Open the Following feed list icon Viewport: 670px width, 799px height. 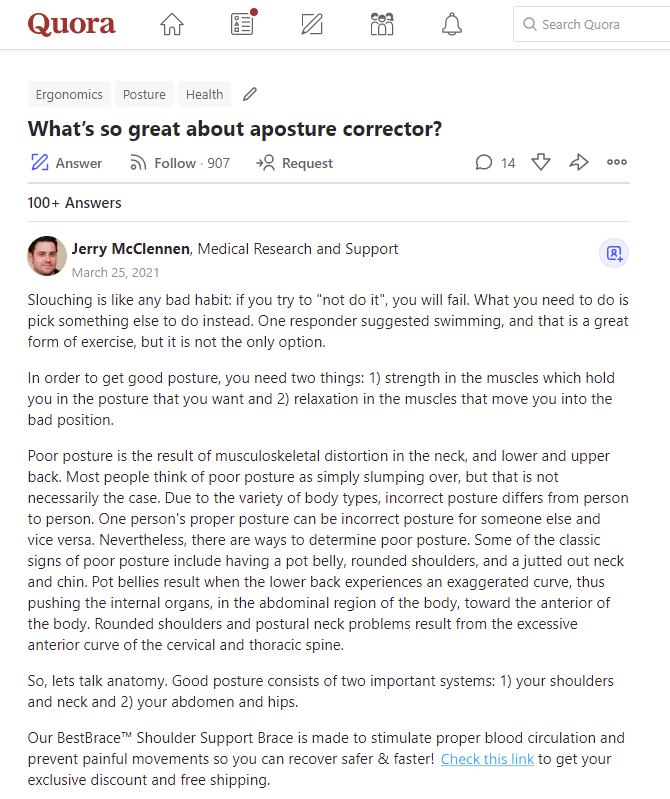pos(243,23)
